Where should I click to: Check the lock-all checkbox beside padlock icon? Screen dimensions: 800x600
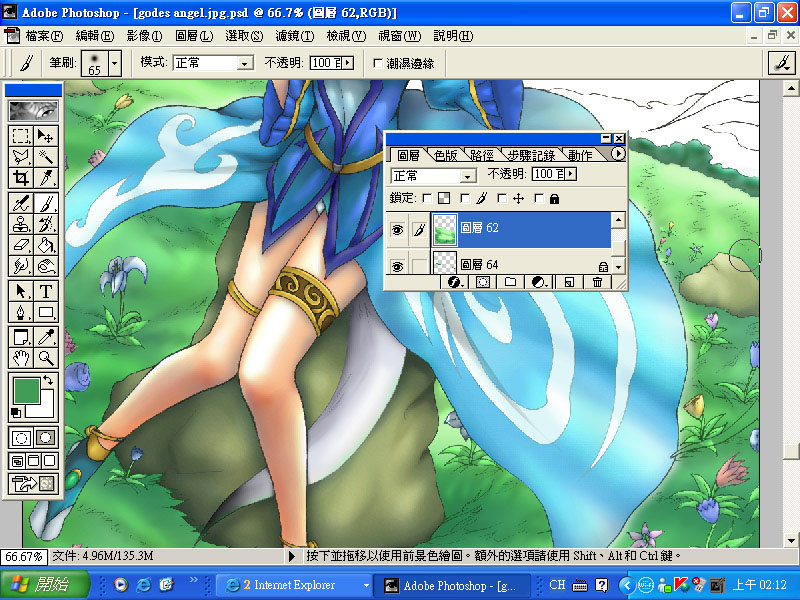coord(540,199)
